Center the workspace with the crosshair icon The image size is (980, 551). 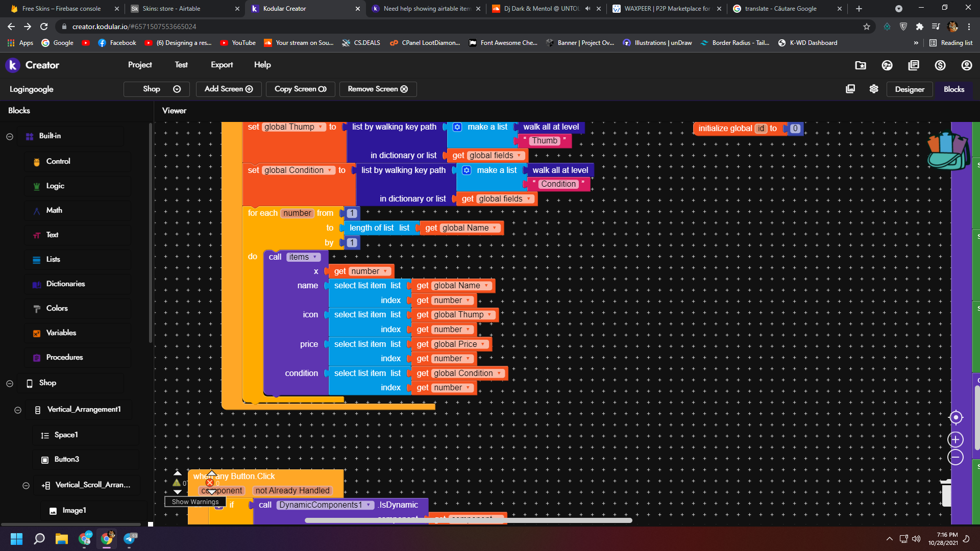coord(955,417)
